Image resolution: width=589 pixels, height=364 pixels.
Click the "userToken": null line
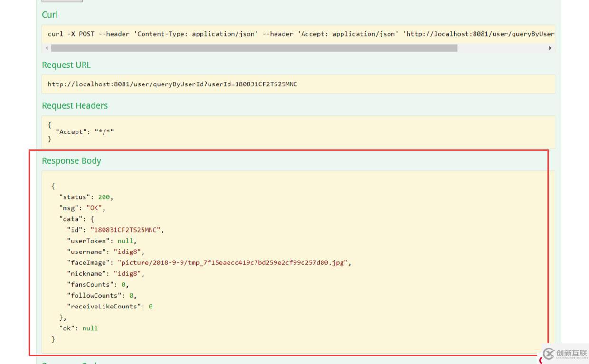(102, 241)
